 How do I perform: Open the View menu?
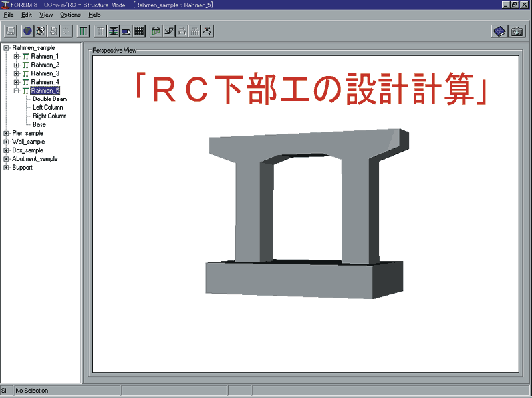coord(46,15)
